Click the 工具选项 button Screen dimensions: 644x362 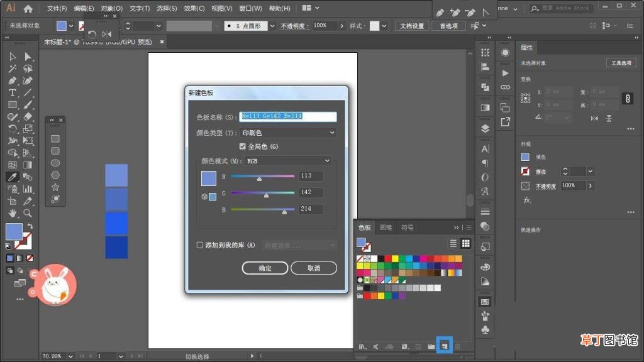coord(621,63)
